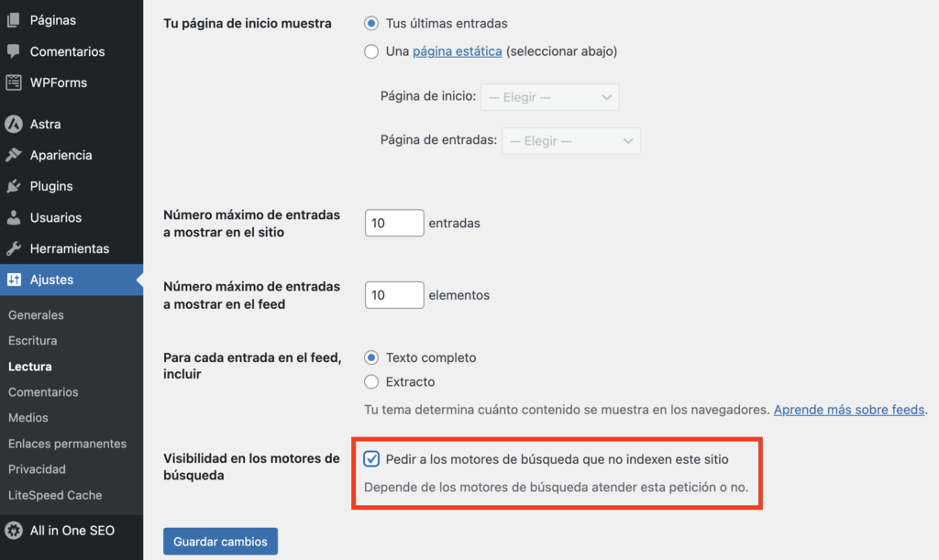Disable search engine indexing checkbox
Viewport: 939px width, 560px height.
(370, 458)
